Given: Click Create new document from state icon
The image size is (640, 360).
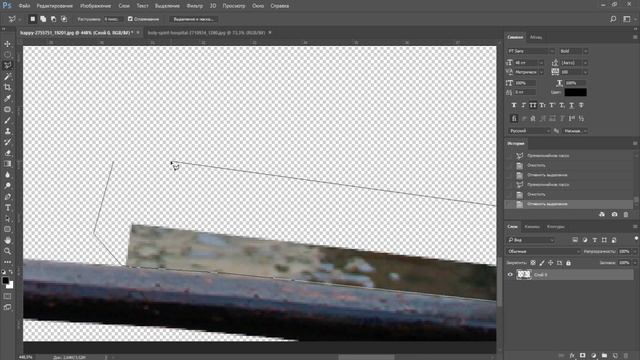Looking at the screenshot, I should 602,214.
